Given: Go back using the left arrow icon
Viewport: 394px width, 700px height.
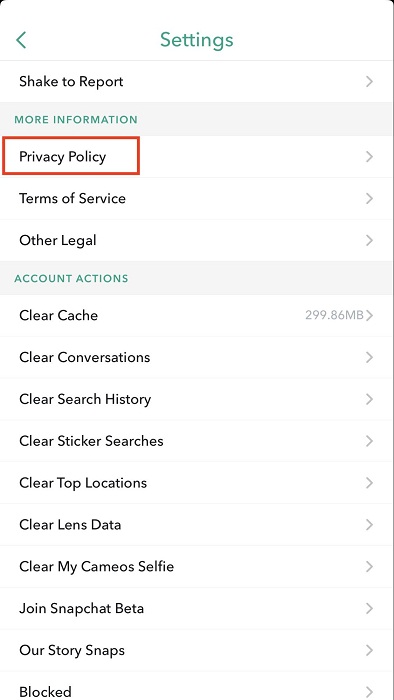Looking at the screenshot, I should point(21,40).
